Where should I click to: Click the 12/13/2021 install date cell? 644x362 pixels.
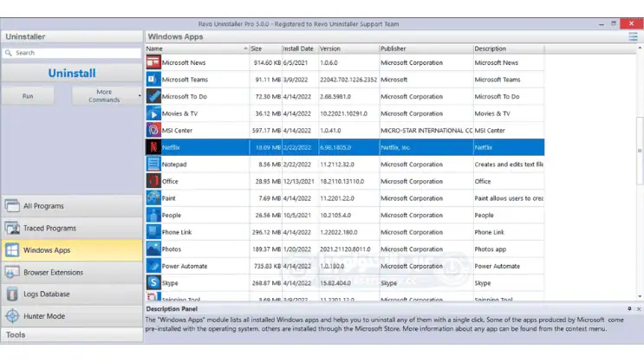(x=298, y=181)
